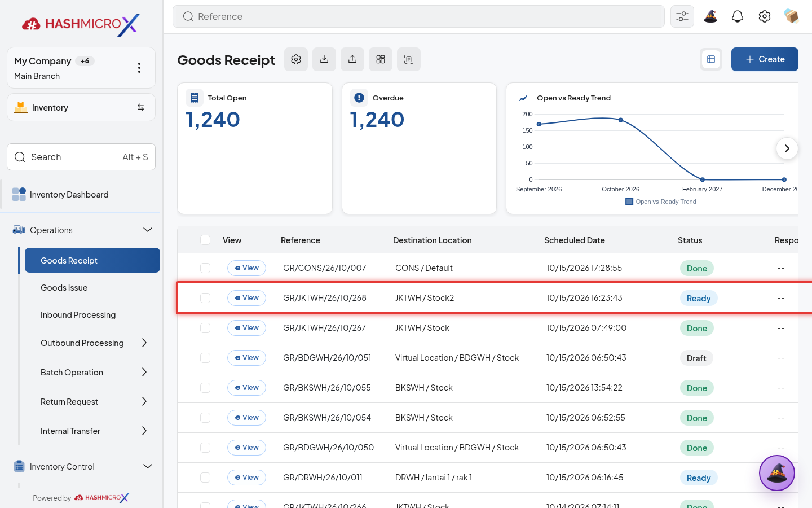This screenshot has width=812, height=508.
Task: Click the Inventory module swap icon
Action: (x=141, y=107)
